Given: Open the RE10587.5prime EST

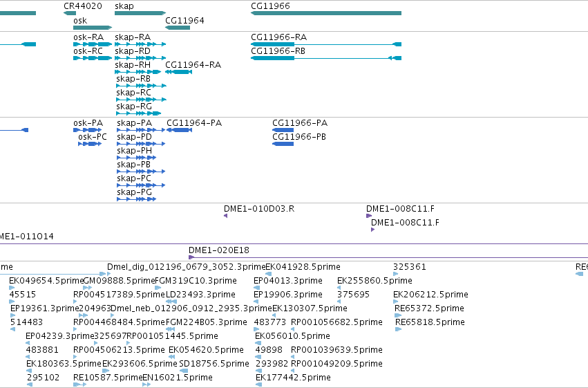Looking at the screenshot, I should pyautogui.click(x=79, y=385).
